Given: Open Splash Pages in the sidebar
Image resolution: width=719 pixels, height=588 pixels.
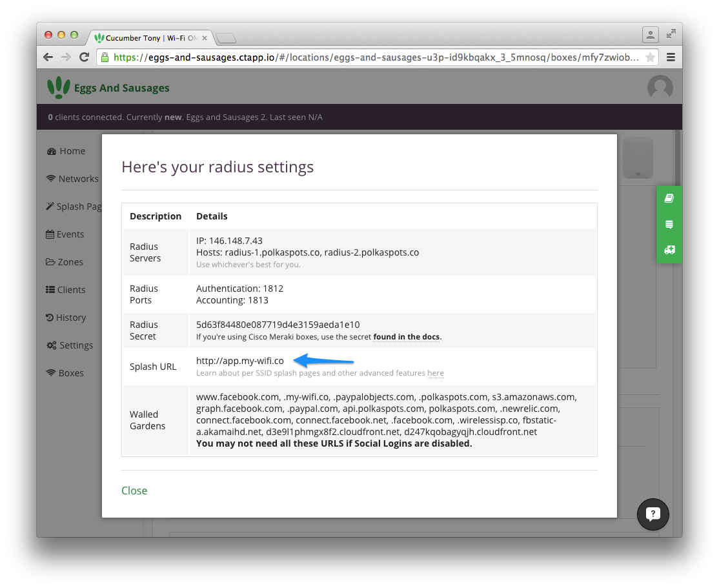Looking at the screenshot, I should [74, 207].
